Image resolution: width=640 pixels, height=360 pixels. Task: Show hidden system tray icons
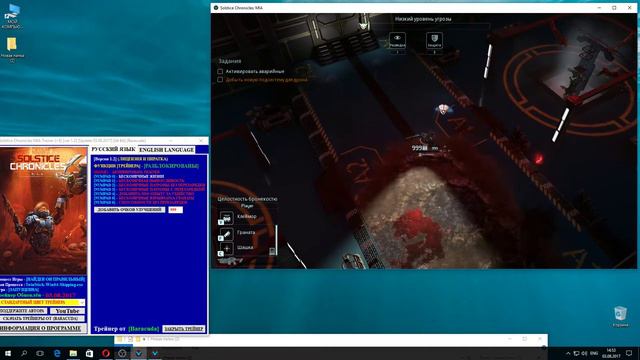pyautogui.click(x=568, y=353)
